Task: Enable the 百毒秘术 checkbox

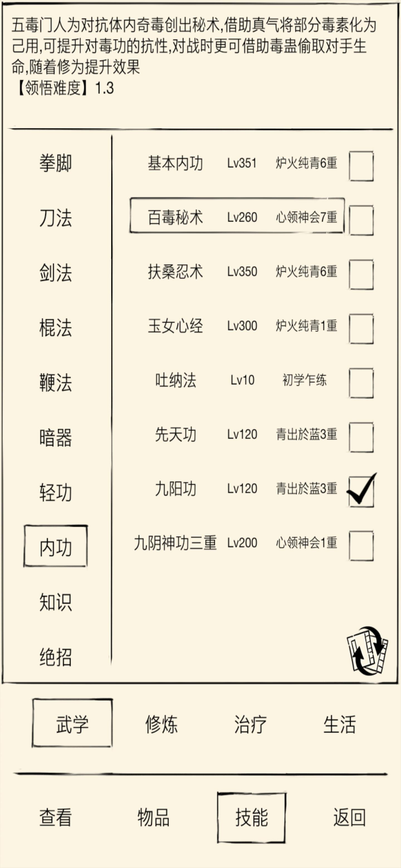Action: click(361, 220)
